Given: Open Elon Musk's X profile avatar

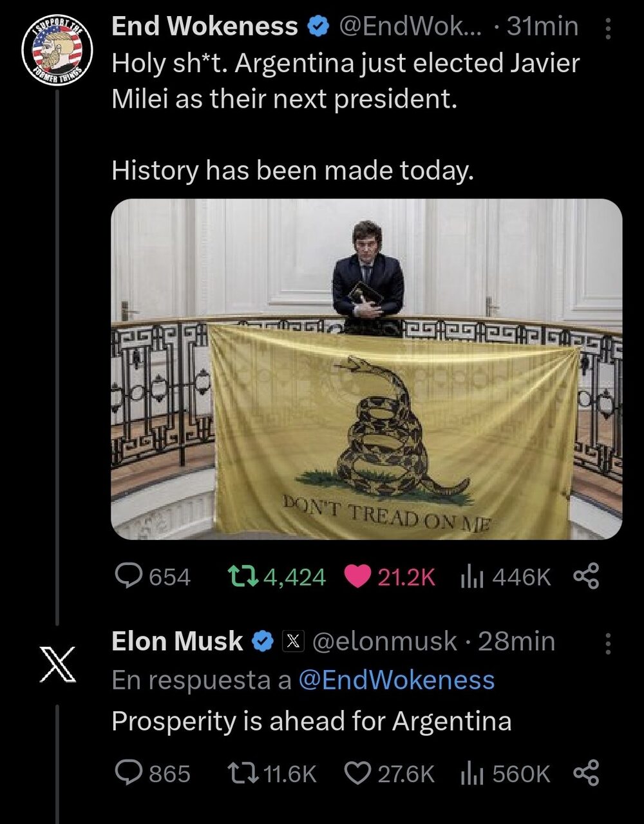Looking at the screenshot, I should pos(57,664).
